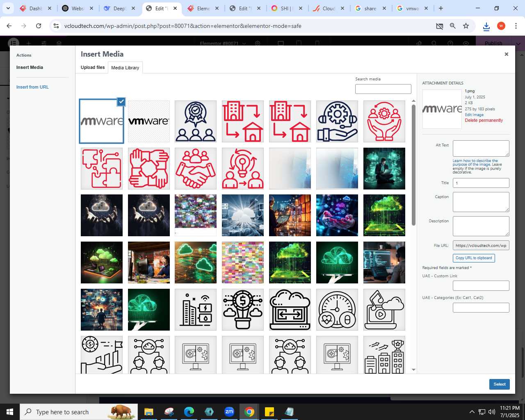Open the Chrome profile avatar
Image resolution: width=525 pixels, height=420 pixels.
501,26
